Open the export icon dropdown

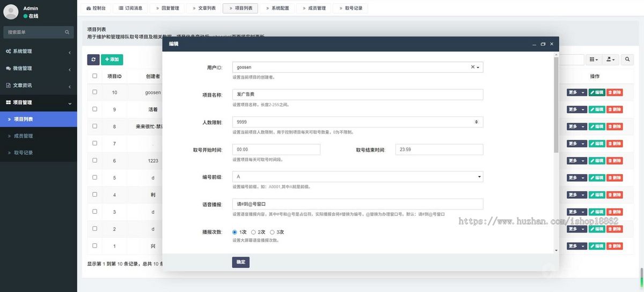point(610,59)
